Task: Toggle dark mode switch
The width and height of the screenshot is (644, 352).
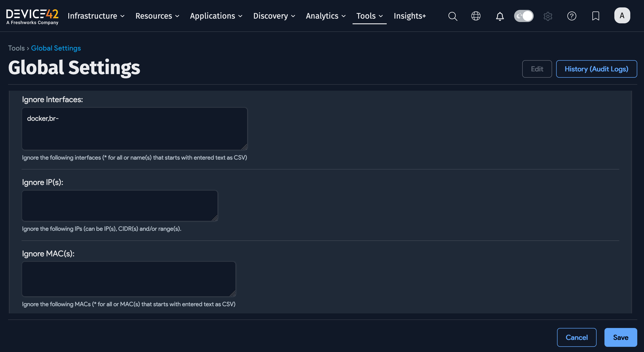Action: click(x=524, y=16)
